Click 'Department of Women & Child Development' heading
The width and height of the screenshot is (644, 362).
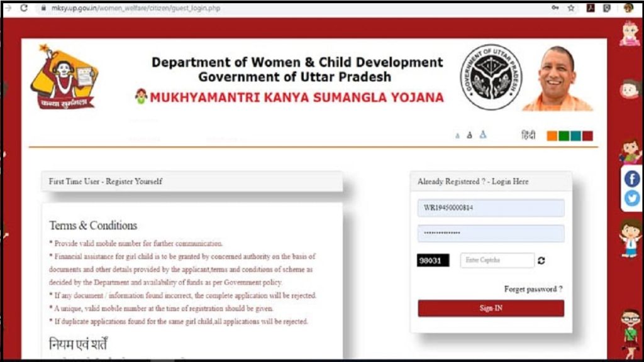(297, 62)
